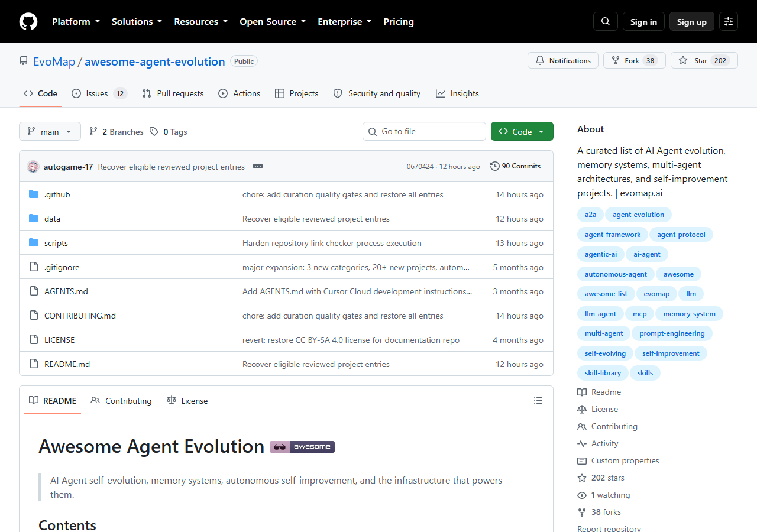Open the README outline list icon

(538, 400)
